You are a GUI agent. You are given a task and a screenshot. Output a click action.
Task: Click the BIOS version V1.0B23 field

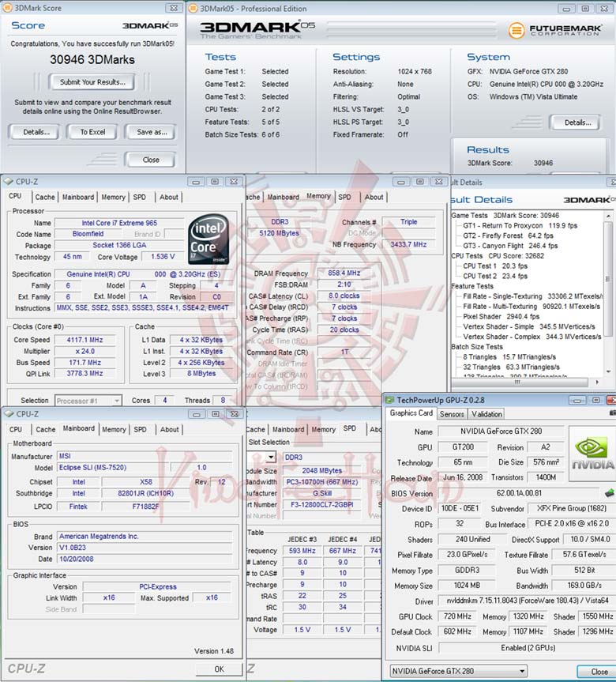pos(145,548)
